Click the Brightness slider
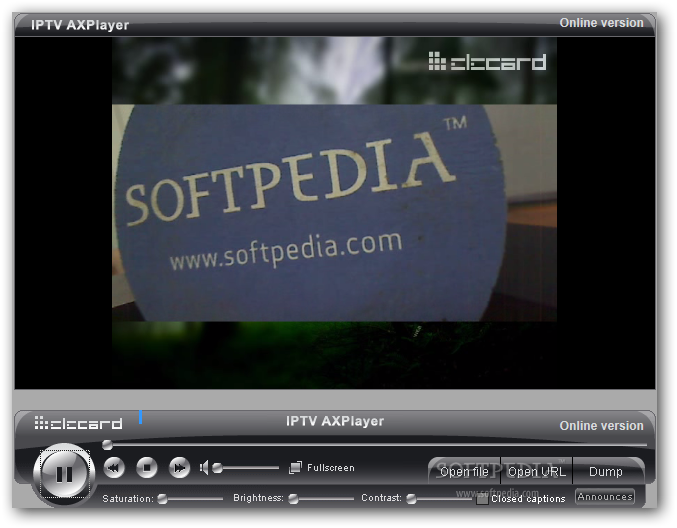Image resolution: width=677 pixels, height=528 pixels. [321, 499]
